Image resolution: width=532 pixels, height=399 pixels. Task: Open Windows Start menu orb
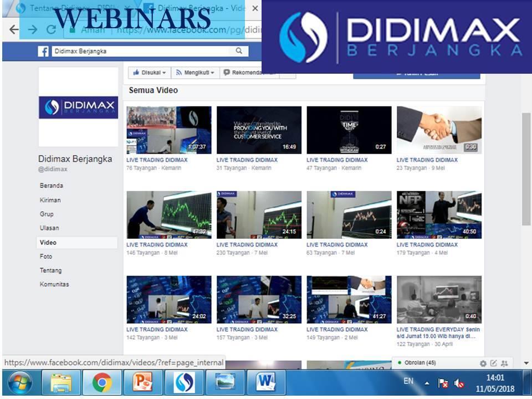[x=20, y=383]
